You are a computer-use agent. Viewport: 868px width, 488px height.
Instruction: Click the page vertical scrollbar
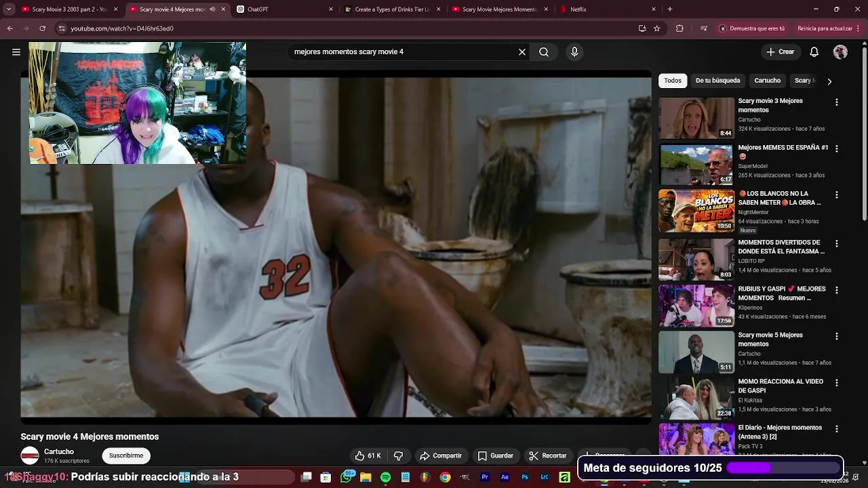(x=864, y=136)
